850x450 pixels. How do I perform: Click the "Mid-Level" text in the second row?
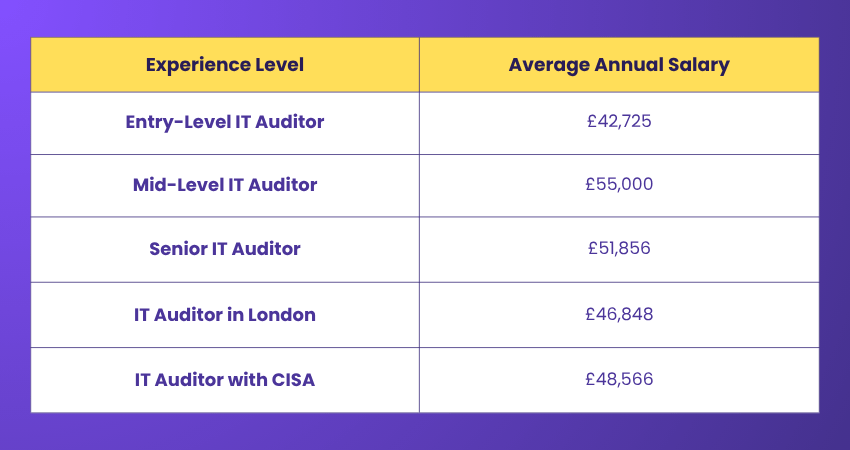pos(176,185)
